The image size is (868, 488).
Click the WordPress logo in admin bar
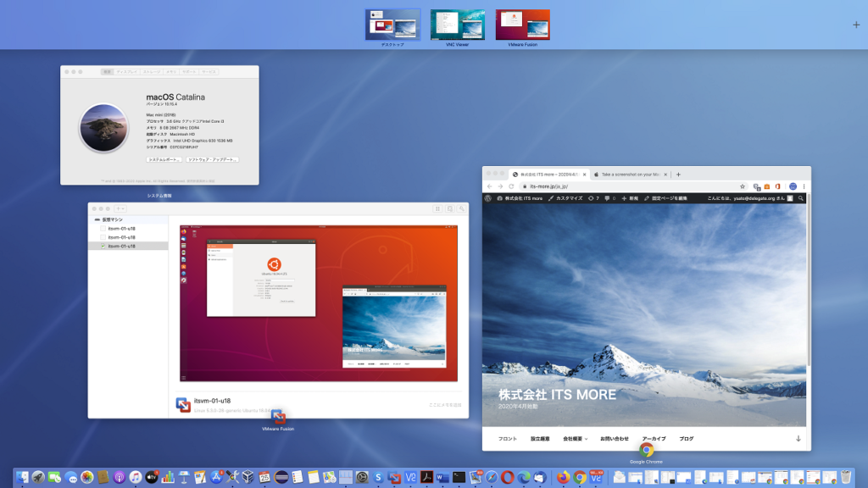pos(488,198)
